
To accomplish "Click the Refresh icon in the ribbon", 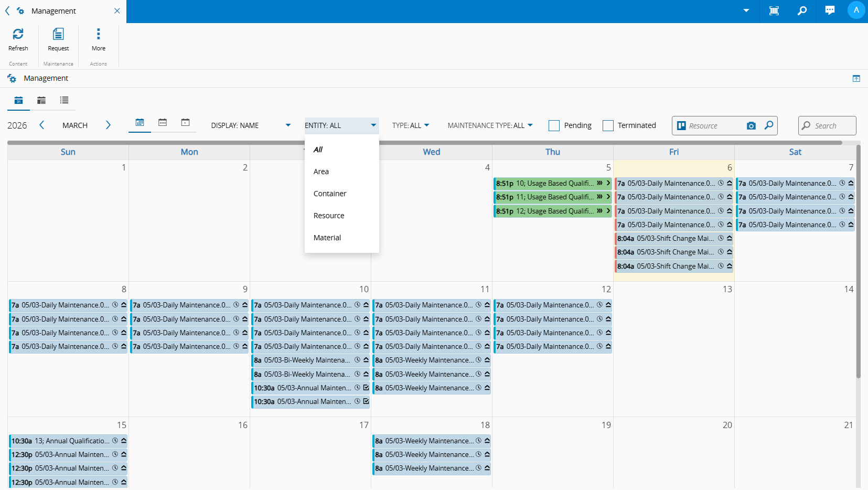I will click(x=18, y=35).
